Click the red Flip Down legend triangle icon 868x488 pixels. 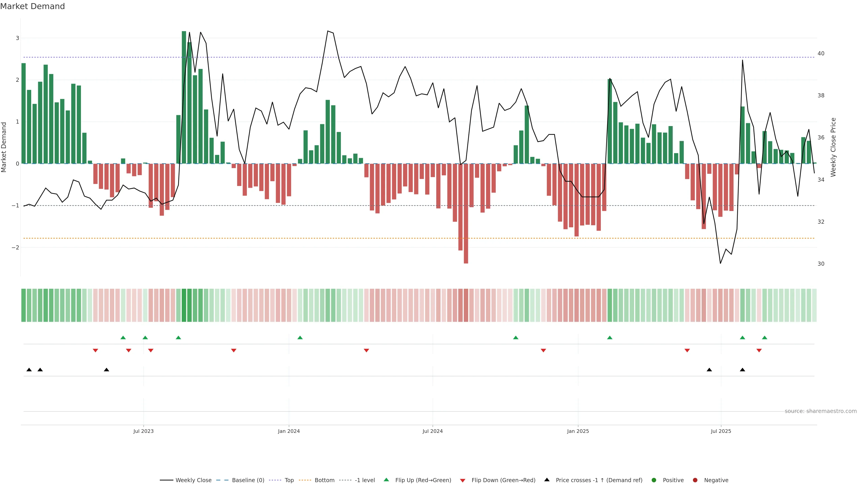click(x=463, y=481)
